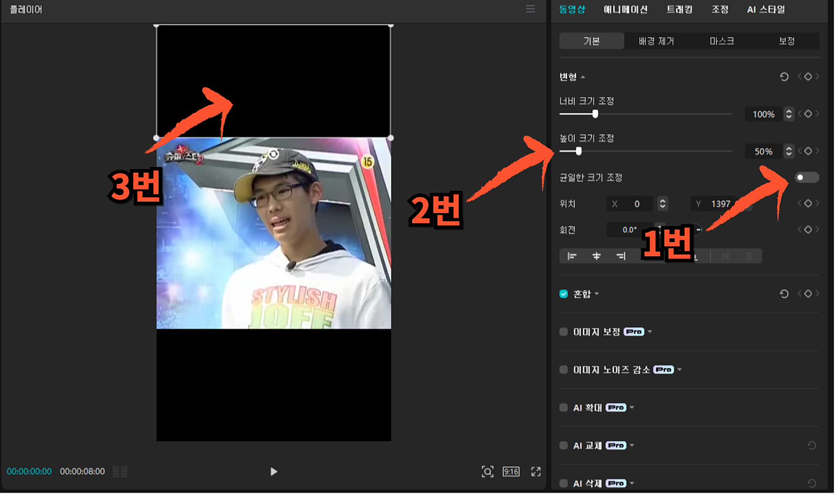840x504 pixels.
Task: Reset the 변형 transform settings
Action: coord(784,77)
